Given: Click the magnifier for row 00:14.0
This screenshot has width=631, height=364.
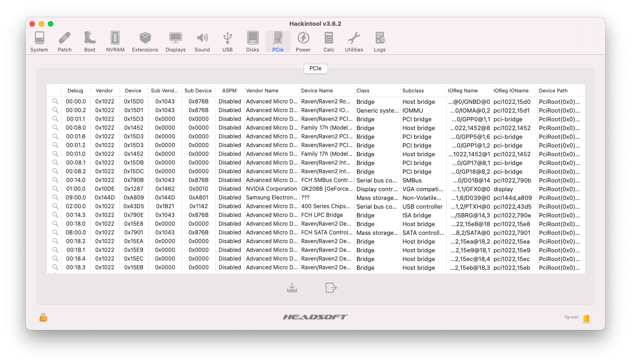Looking at the screenshot, I should tap(55, 180).
